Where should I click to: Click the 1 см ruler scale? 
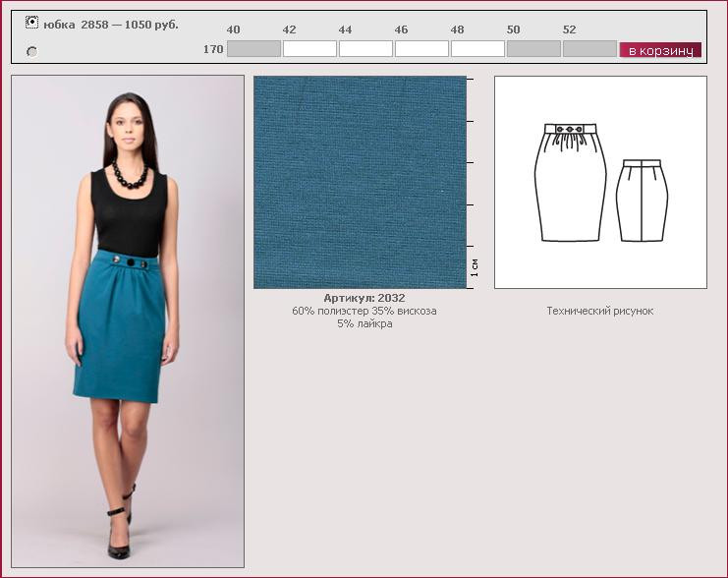(x=475, y=266)
